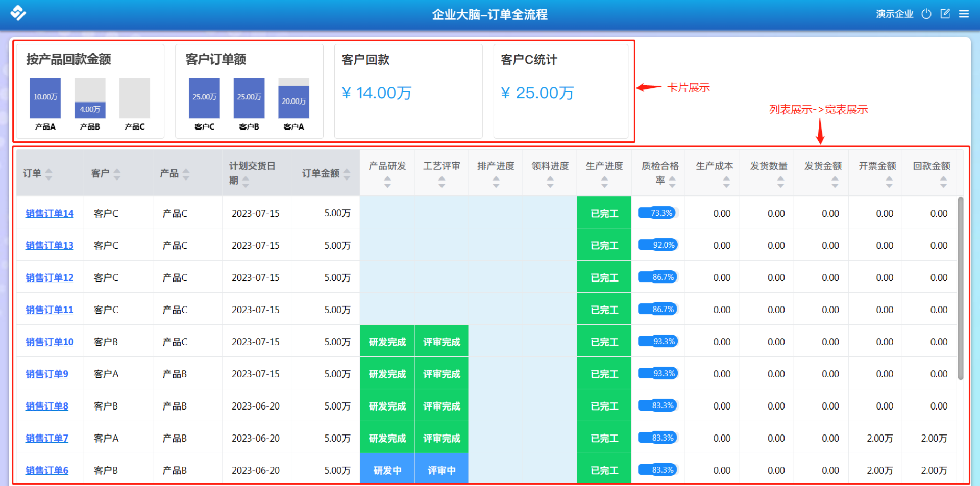Image resolution: width=980 pixels, height=486 pixels.
Task: Sort by 回款金额 column arrows
Action: (943, 182)
